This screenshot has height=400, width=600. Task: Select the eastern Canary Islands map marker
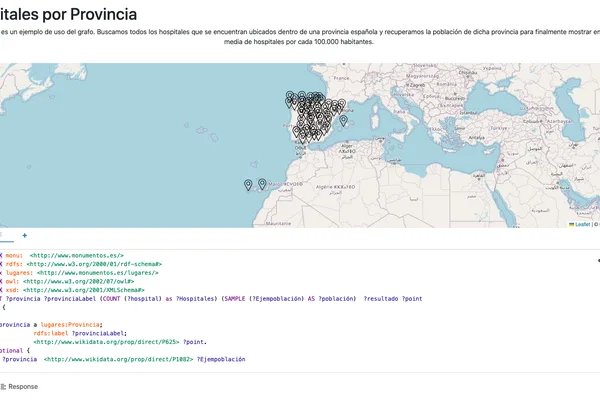point(262,184)
